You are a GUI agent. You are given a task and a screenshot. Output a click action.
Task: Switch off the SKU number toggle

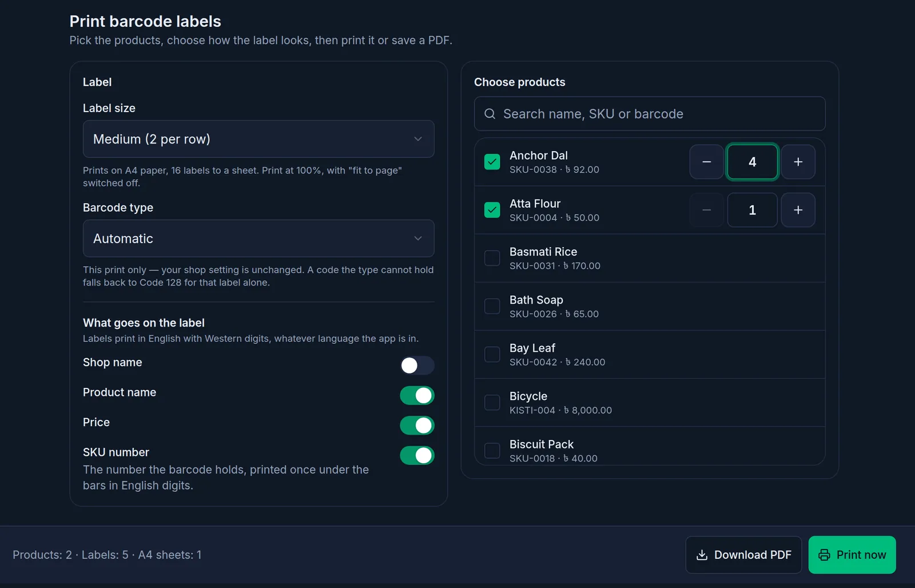417,455
